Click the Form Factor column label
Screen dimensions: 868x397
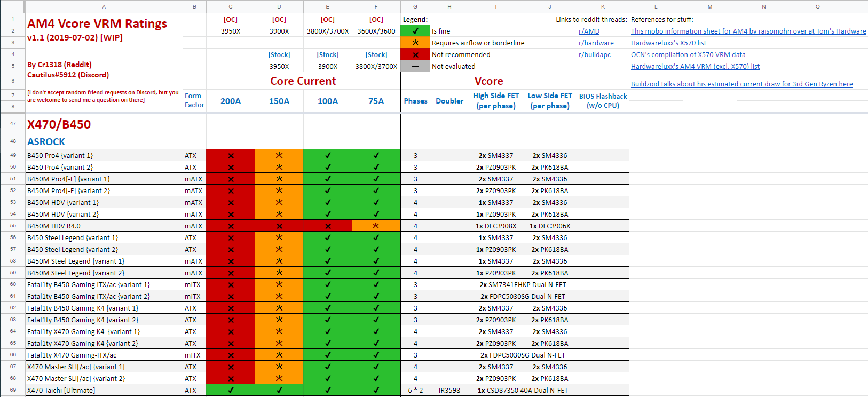[x=194, y=100]
